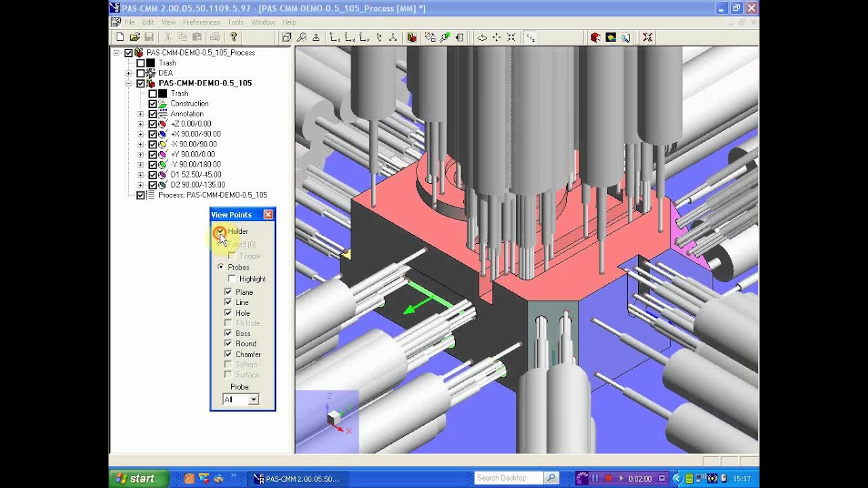
Task: Click the selection box probe toolbar icon
Action: tap(431, 37)
